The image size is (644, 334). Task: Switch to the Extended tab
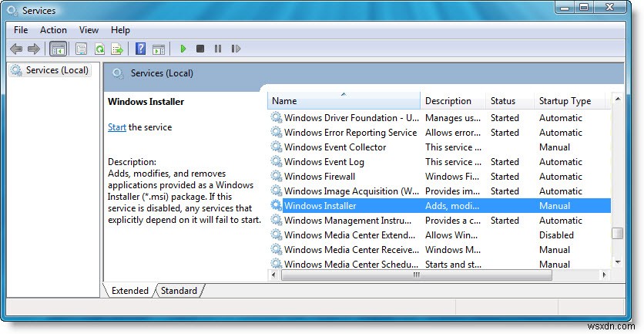click(129, 290)
